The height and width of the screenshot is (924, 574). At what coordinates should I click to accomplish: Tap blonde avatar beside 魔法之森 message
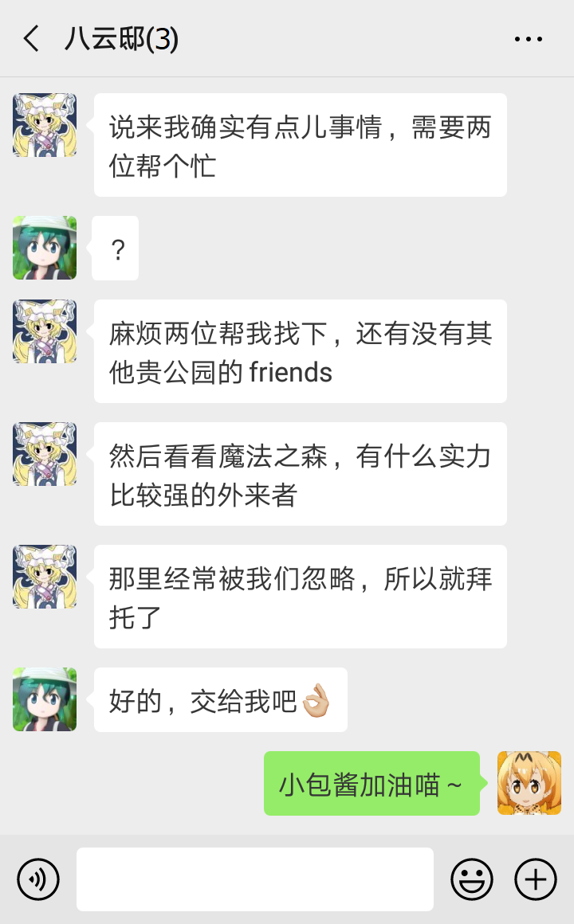45,454
